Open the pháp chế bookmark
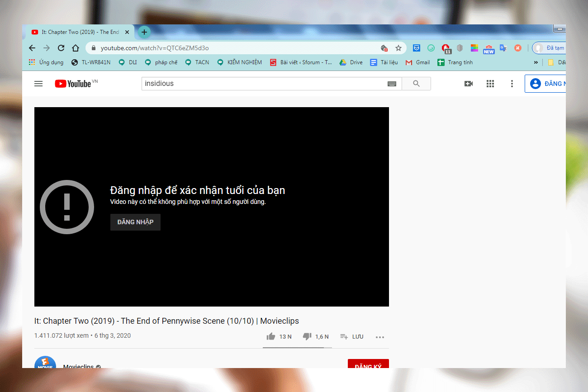The height and width of the screenshot is (392, 588). point(161,62)
